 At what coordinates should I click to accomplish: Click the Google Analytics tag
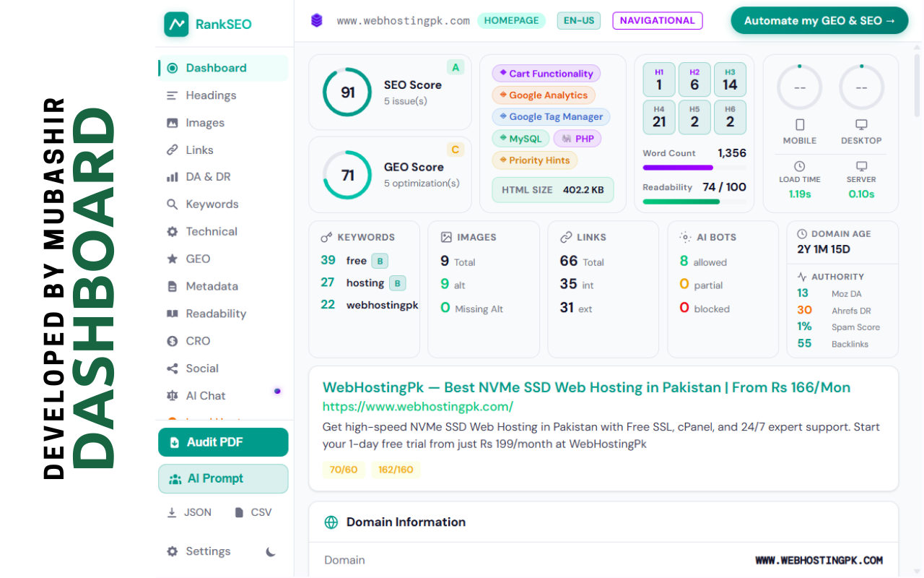[543, 95]
